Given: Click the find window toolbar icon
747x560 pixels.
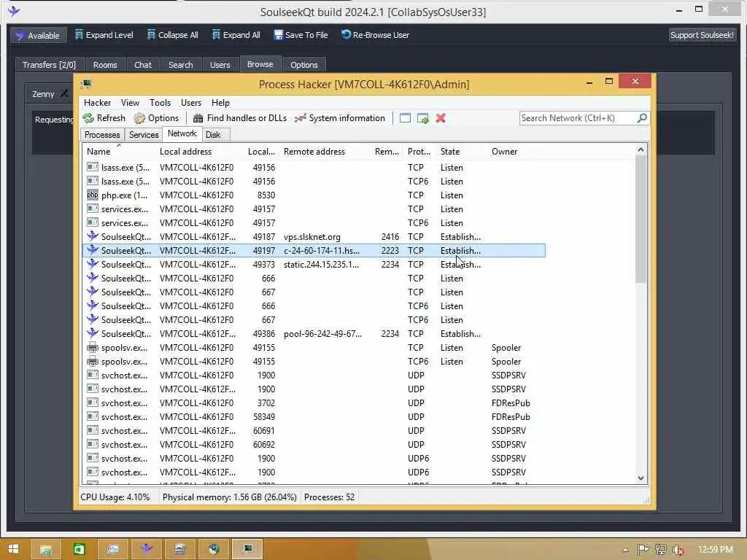Looking at the screenshot, I should coord(405,118).
